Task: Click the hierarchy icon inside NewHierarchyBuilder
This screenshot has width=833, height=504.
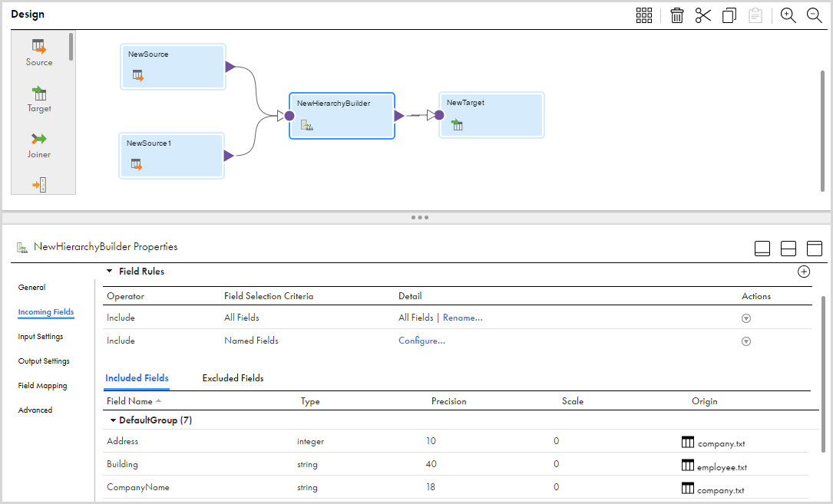Action: (x=307, y=125)
